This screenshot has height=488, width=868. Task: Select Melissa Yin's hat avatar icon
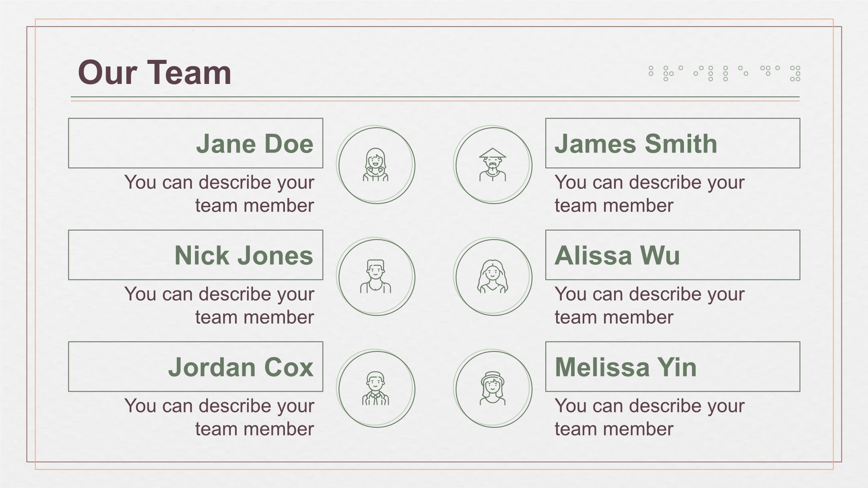coord(492,388)
